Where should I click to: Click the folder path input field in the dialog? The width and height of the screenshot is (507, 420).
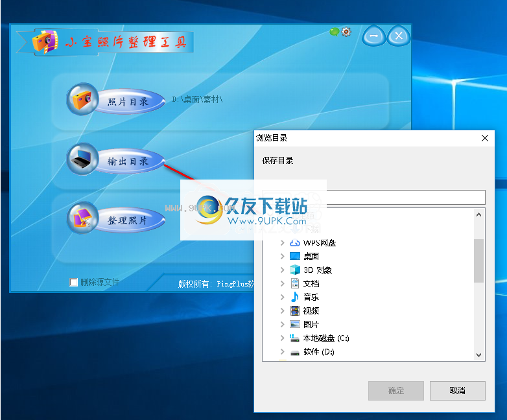(x=373, y=197)
